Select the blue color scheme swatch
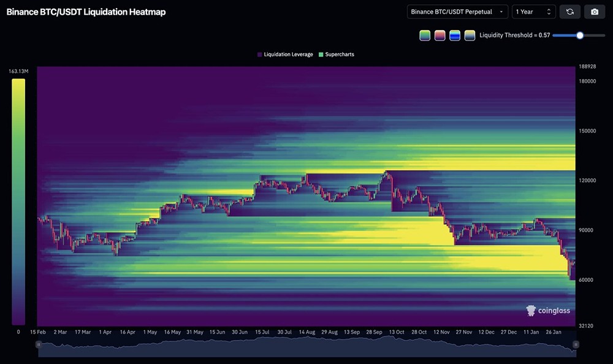Image resolution: width=613 pixels, height=364 pixels. [x=455, y=35]
